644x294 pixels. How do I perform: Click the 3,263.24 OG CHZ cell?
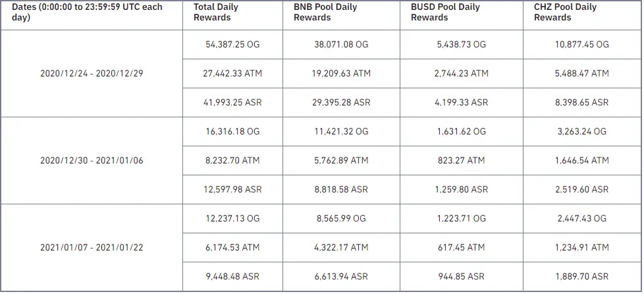(582, 132)
